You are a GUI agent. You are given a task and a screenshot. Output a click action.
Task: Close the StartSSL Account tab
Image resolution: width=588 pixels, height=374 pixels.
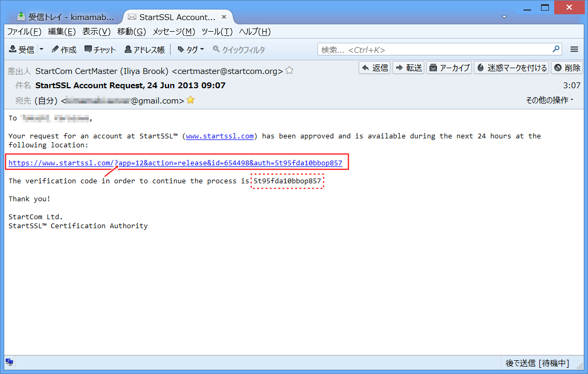(224, 17)
